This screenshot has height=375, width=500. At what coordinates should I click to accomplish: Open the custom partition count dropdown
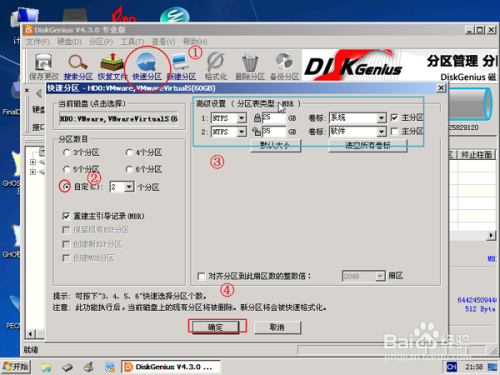tap(129, 187)
